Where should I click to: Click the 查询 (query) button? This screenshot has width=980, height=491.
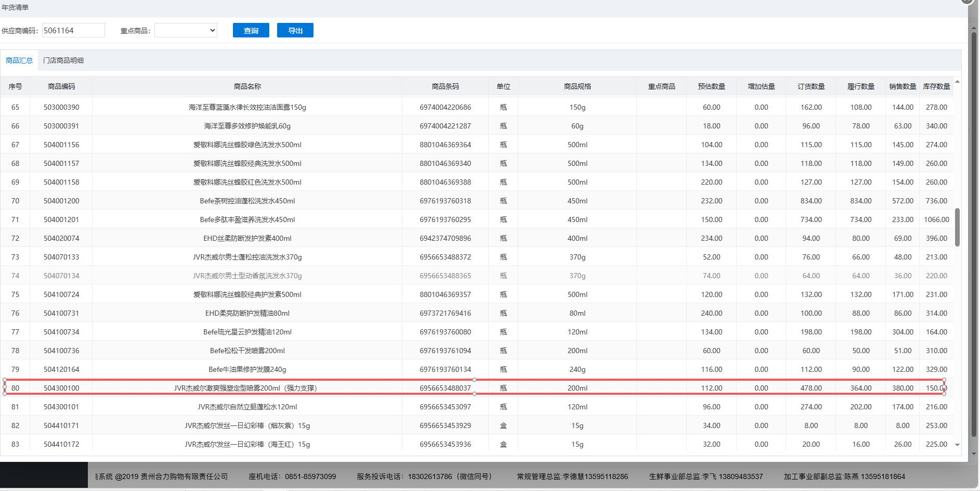tap(251, 31)
